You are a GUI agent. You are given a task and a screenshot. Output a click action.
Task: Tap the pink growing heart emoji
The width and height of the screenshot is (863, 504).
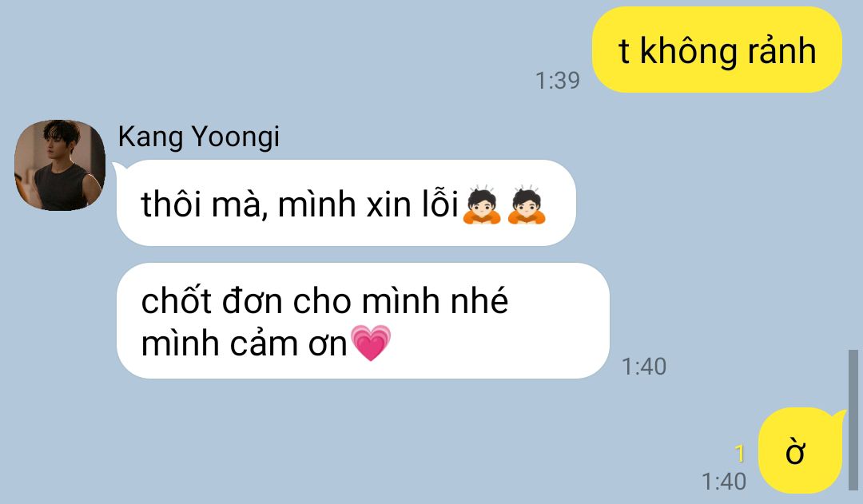pos(371,343)
